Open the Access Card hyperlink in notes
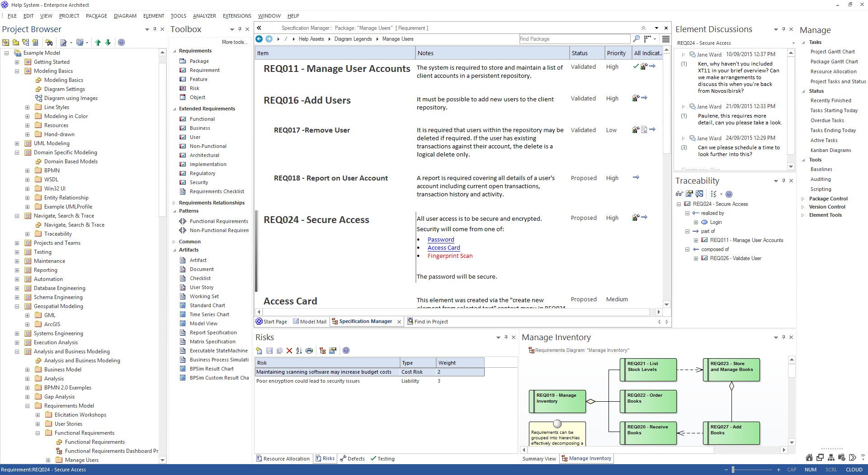 coord(443,248)
